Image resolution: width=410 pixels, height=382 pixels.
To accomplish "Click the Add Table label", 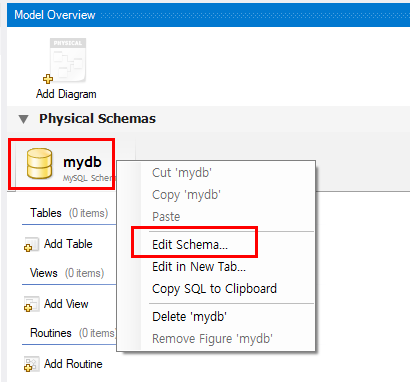I will pos(68,244).
